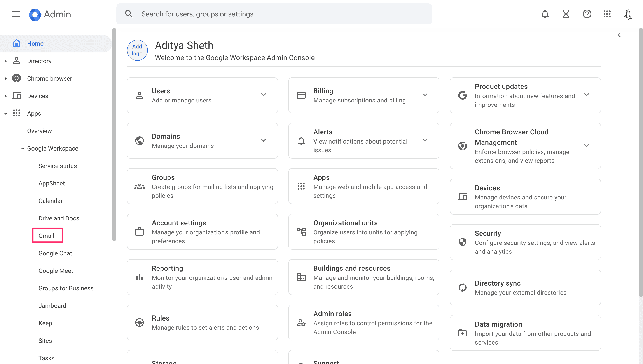Screen dimensions: 643x364
Task: Expand the Chrome Browser Cloud Management
Action: [587, 146]
